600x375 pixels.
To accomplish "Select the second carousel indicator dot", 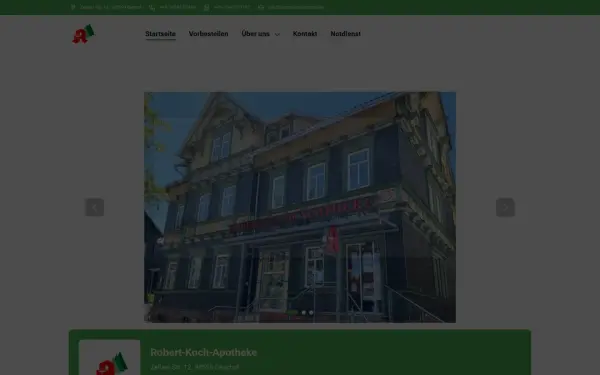I will [x=304, y=313].
